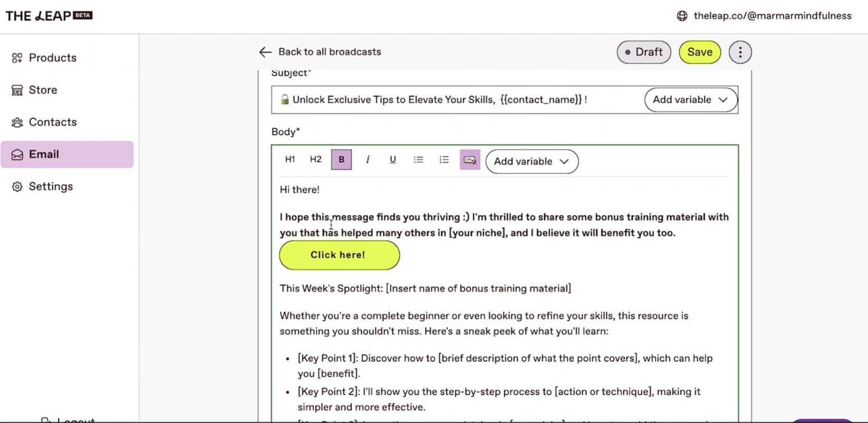Viewport: 868px width, 423px height.
Task: Open Add variable dropdown for Subject
Action: coord(691,99)
